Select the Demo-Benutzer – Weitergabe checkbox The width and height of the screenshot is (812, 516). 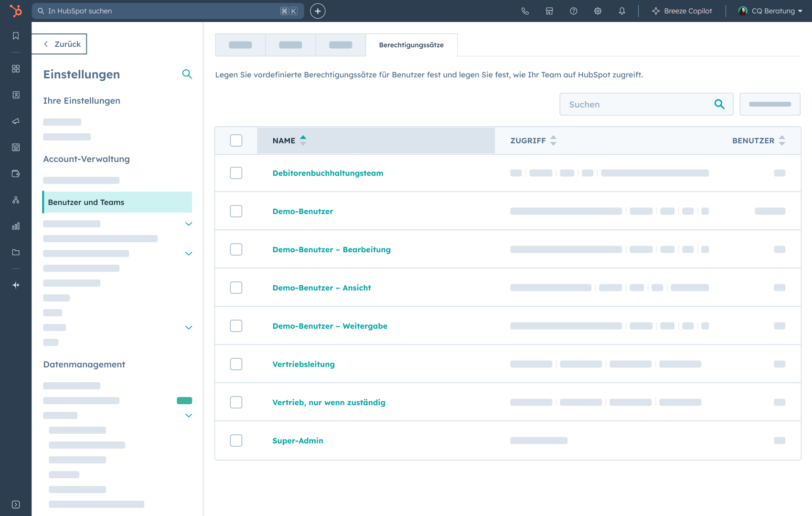click(236, 326)
